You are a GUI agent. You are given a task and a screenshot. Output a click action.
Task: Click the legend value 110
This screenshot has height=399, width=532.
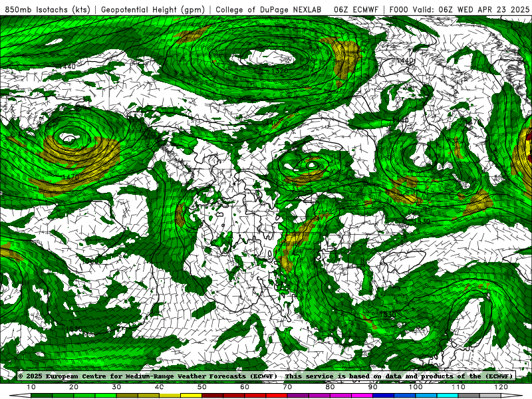click(x=458, y=387)
